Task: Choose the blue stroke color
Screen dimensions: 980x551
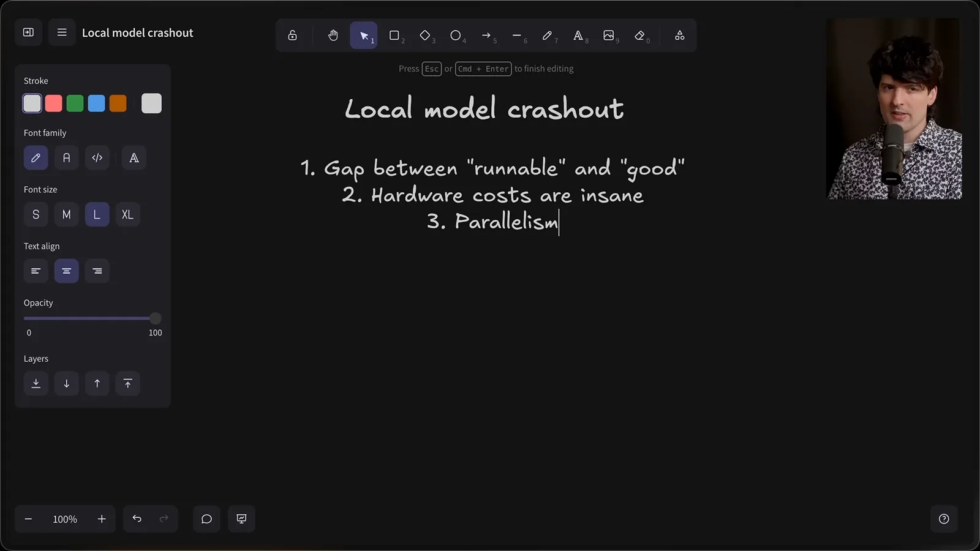Action: pos(97,103)
